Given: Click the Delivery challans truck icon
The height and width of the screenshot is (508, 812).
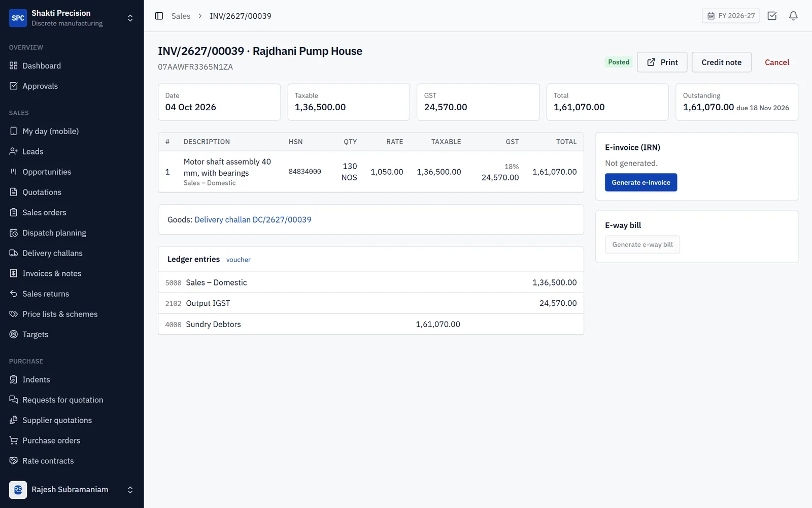Looking at the screenshot, I should pos(14,253).
